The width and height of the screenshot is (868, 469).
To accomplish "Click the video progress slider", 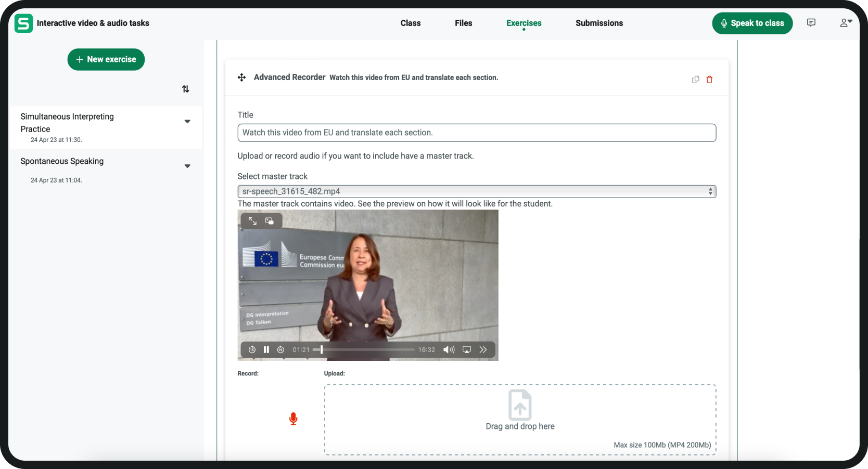I will [x=364, y=350].
